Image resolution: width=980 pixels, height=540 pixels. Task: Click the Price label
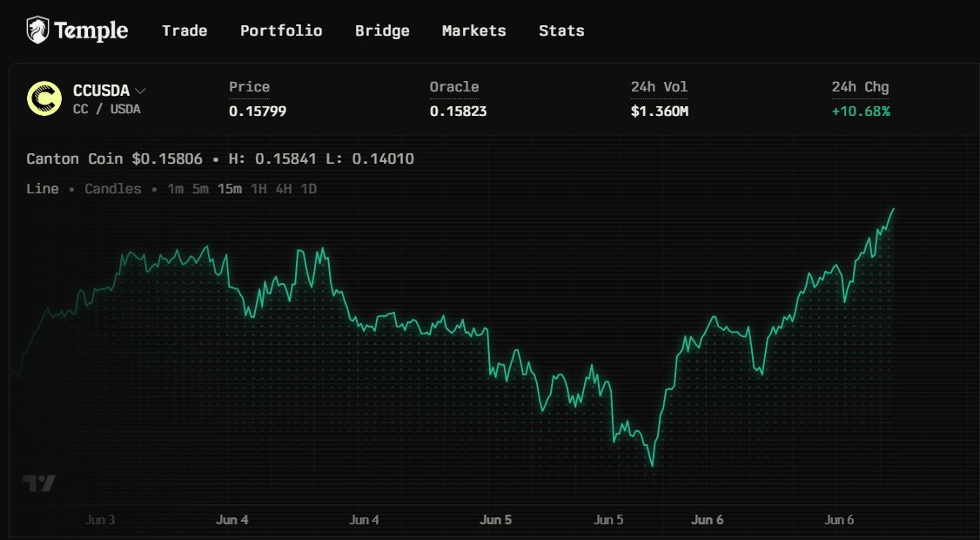[250, 87]
